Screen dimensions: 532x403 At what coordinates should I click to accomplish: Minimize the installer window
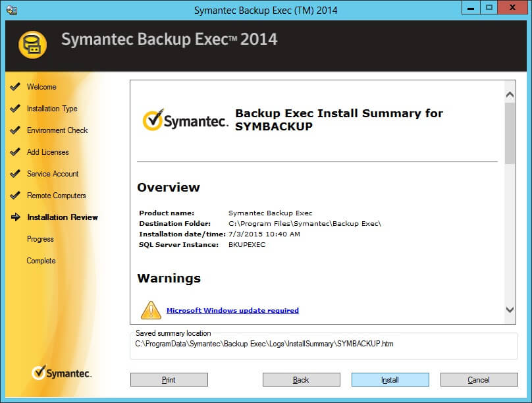tap(471, 7)
